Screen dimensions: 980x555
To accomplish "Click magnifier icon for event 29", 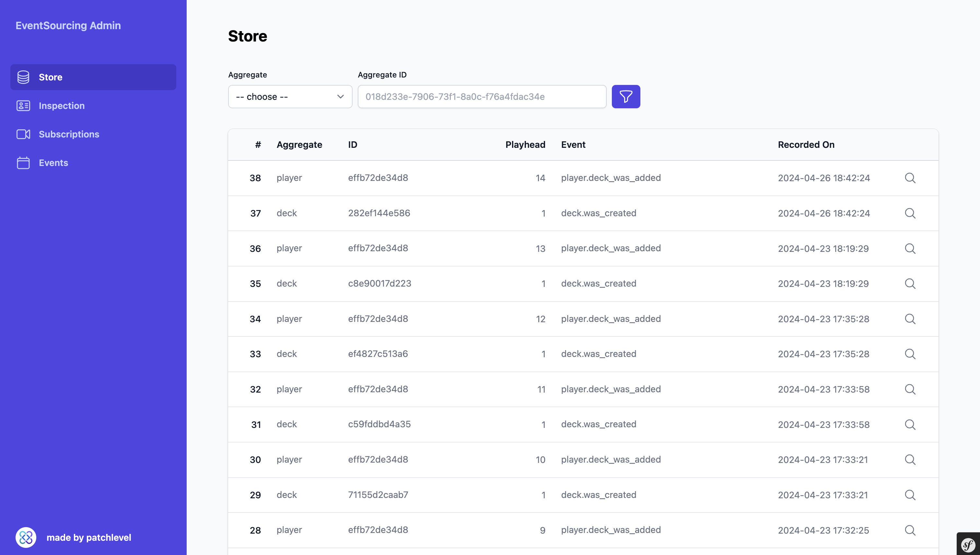I will pos(910,495).
